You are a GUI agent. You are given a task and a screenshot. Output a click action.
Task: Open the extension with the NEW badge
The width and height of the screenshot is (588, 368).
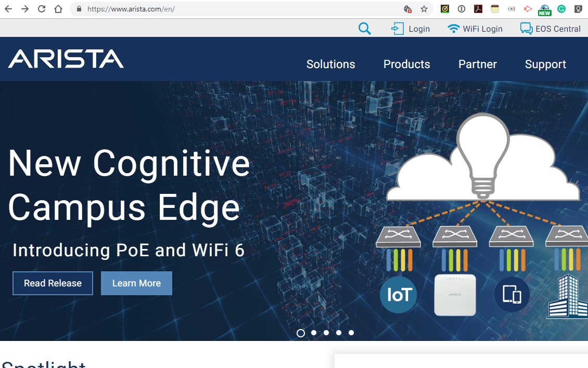[x=544, y=10]
